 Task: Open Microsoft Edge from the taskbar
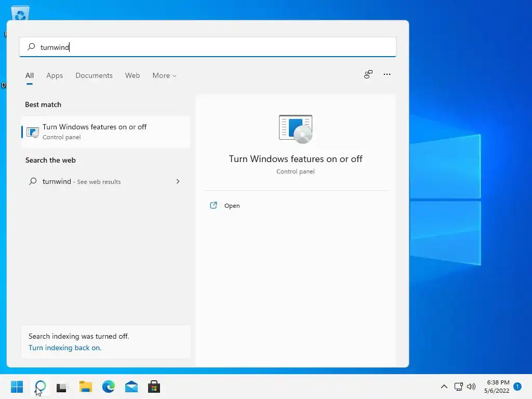109,387
